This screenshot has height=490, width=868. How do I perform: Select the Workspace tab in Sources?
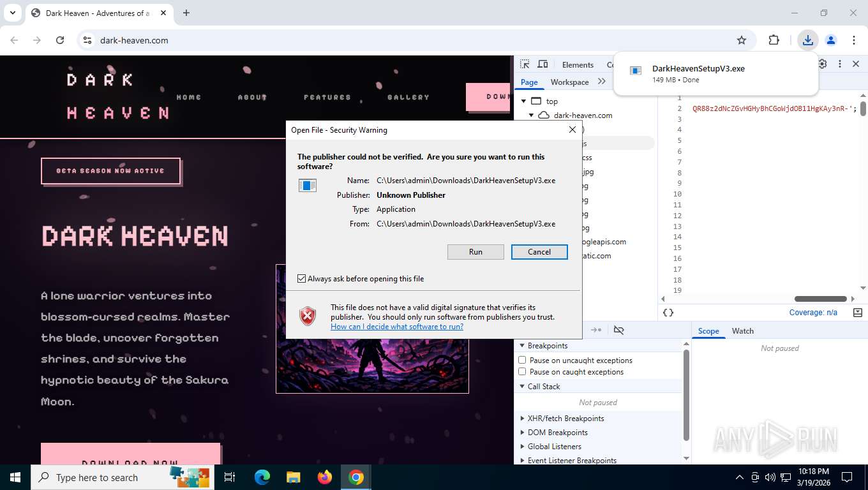(x=569, y=82)
